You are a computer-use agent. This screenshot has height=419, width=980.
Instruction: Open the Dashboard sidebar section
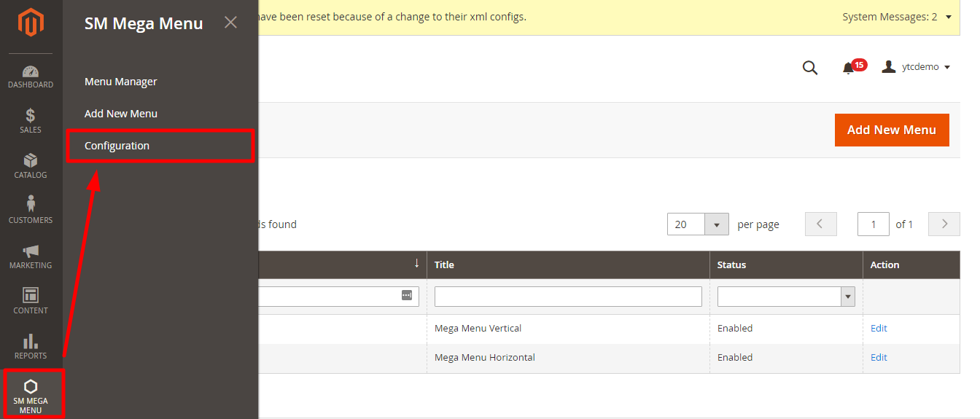(x=31, y=77)
